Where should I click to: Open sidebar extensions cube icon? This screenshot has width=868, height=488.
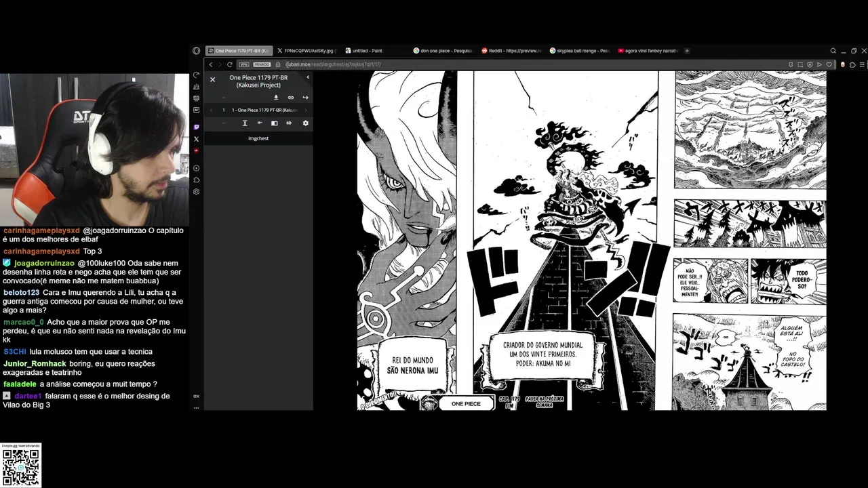pos(197,180)
